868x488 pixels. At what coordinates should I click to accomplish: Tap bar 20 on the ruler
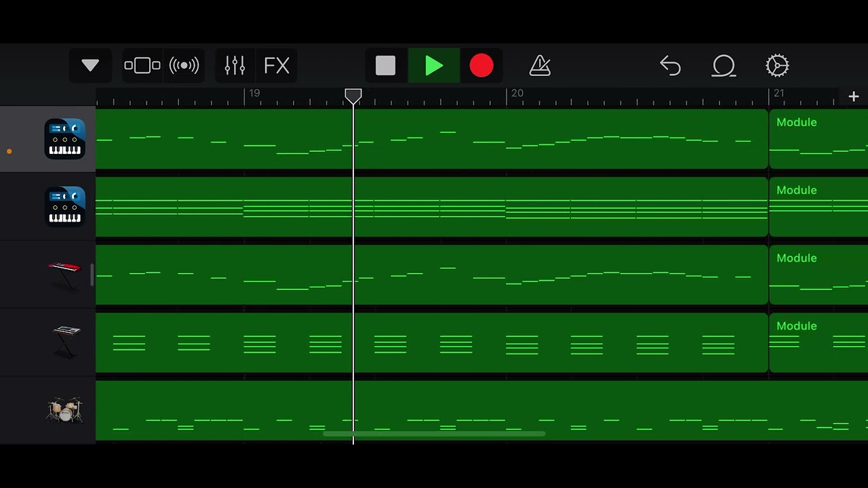[517, 94]
